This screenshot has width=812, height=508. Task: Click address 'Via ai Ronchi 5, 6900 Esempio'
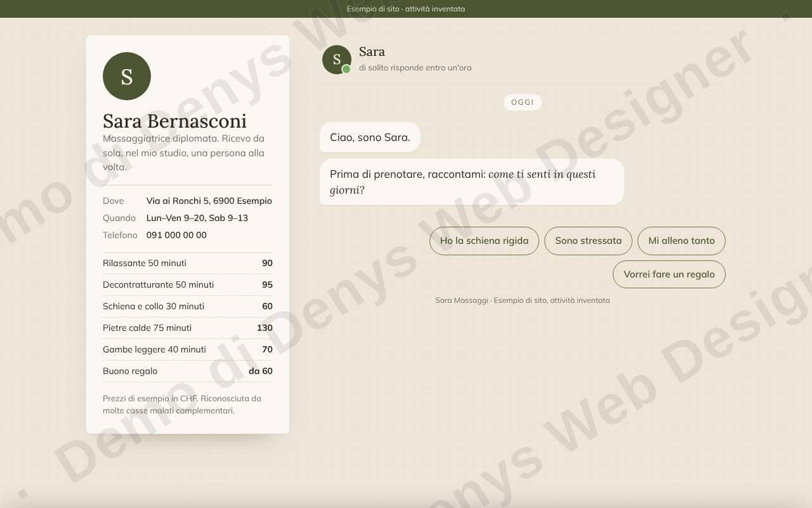(209, 201)
